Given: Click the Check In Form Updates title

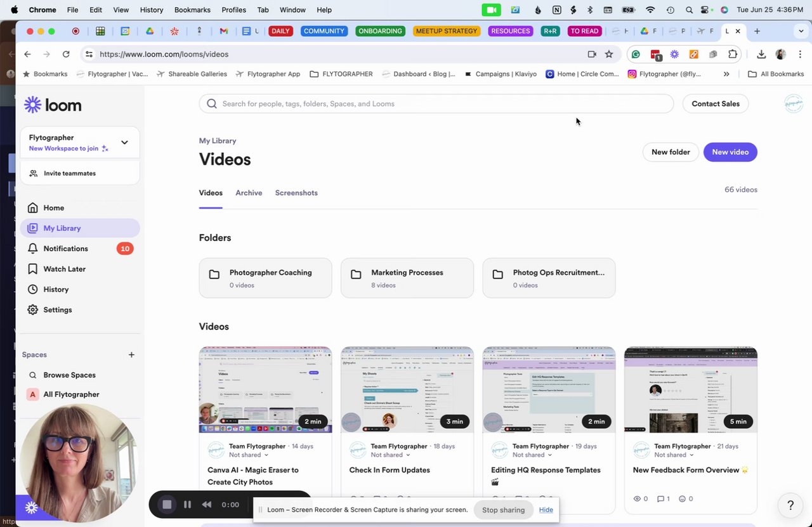Looking at the screenshot, I should coord(390,470).
